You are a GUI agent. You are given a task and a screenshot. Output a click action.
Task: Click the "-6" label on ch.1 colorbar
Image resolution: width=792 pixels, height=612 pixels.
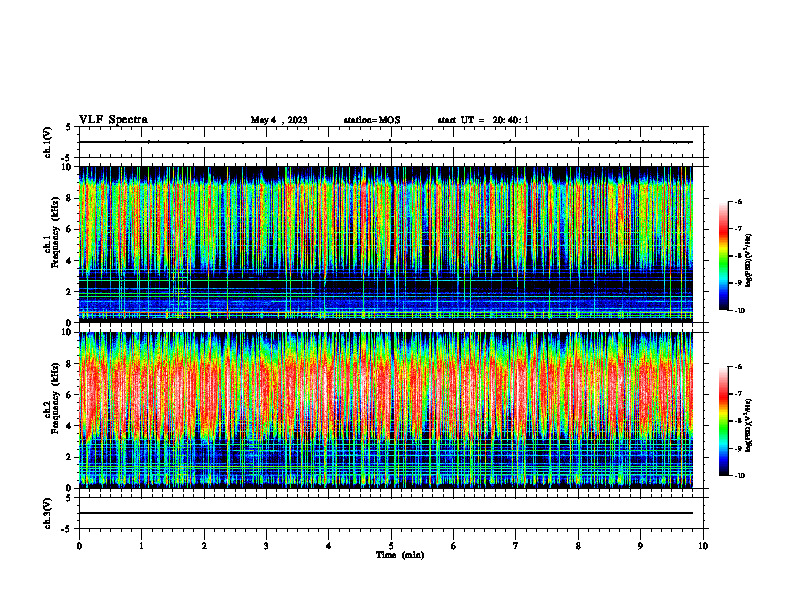(x=738, y=201)
